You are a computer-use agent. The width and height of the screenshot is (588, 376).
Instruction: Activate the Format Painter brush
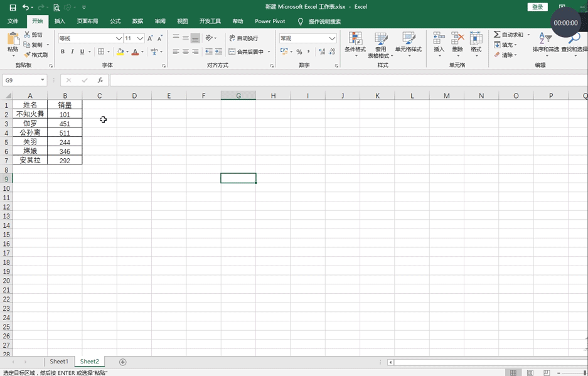coord(27,55)
